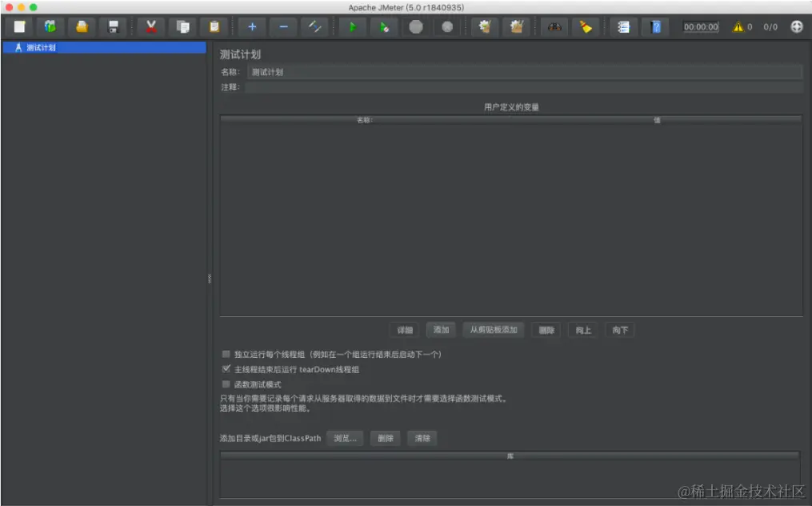The height and width of the screenshot is (506, 812).
Task: Click the Paste clipboard icon
Action: (214, 26)
